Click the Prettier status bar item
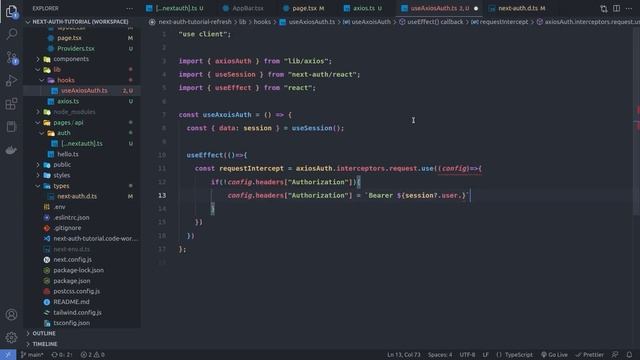 point(589,355)
